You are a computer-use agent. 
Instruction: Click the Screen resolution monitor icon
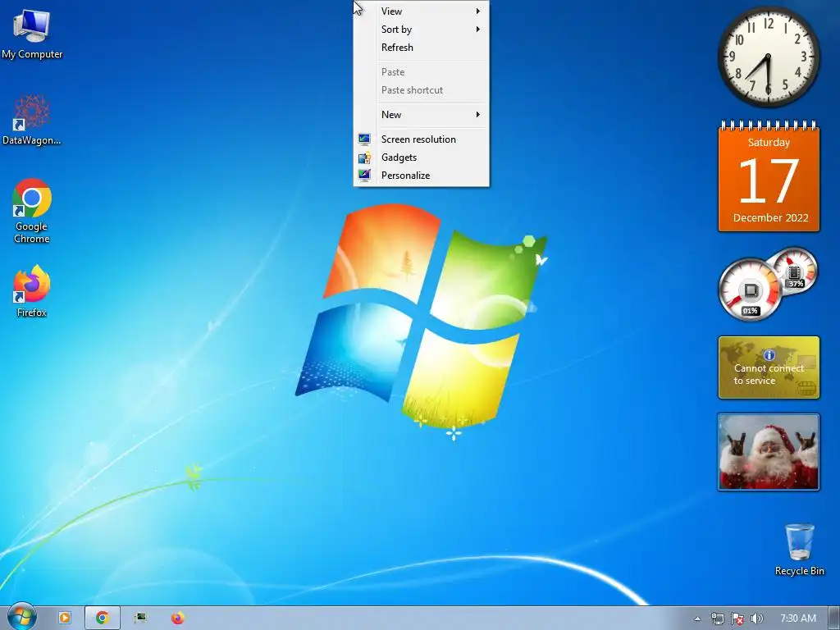[x=364, y=139]
